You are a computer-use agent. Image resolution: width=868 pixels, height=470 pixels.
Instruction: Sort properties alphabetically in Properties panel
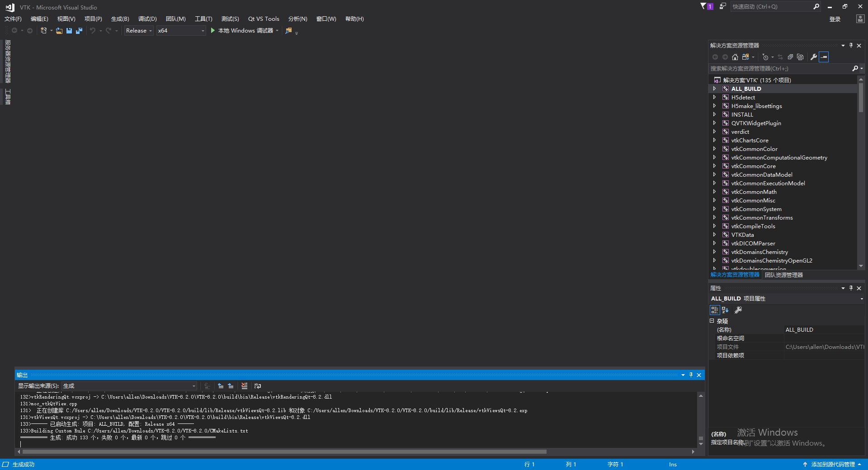tap(725, 310)
